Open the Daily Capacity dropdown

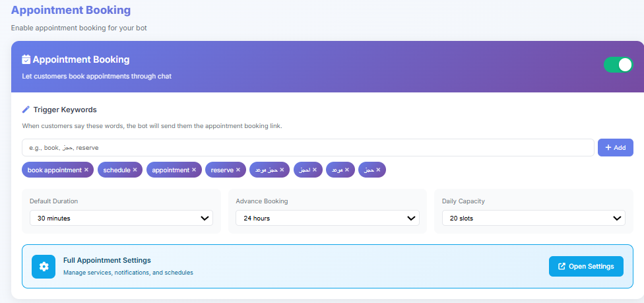533,218
